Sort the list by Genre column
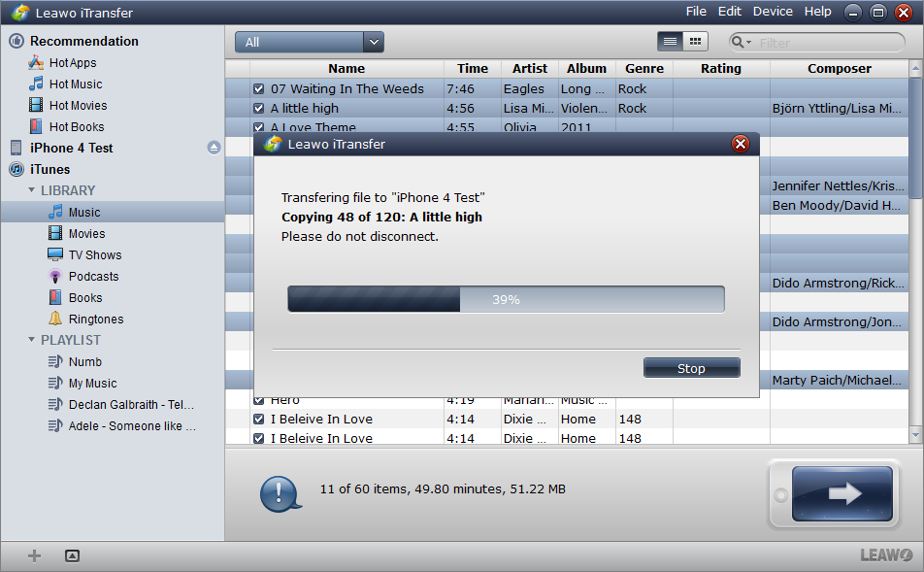This screenshot has height=572, width=924. click(x=644, y=68)
